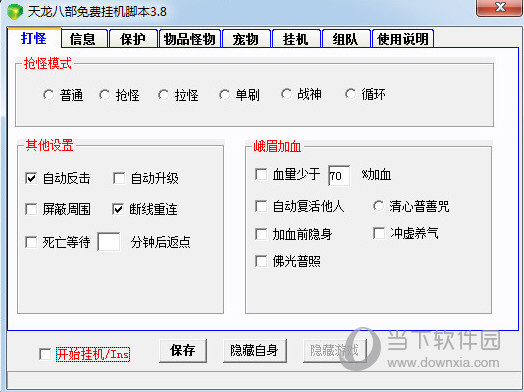Select the 抢怪 mode radio button
This screenshot has height=392, width=524.
(105, 95)
